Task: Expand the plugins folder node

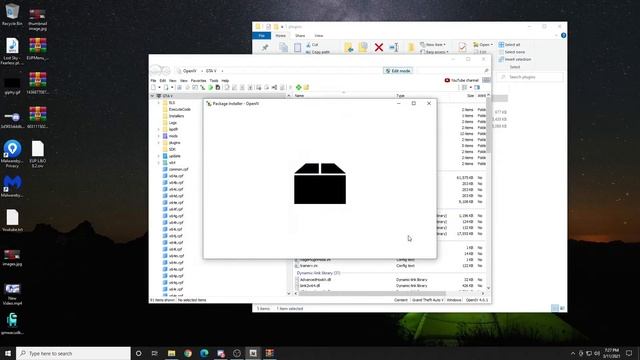Action: (x=159, y=142)
